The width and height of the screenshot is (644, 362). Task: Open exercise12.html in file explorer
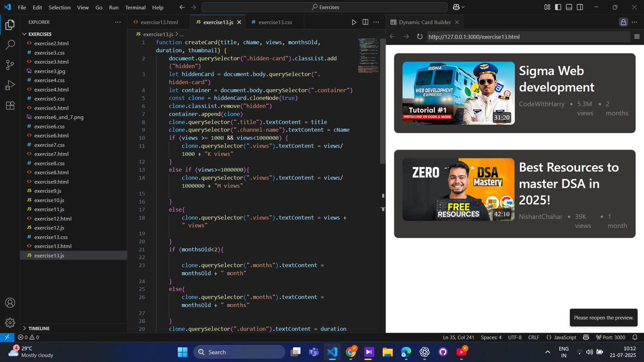[x=53, y=218]
